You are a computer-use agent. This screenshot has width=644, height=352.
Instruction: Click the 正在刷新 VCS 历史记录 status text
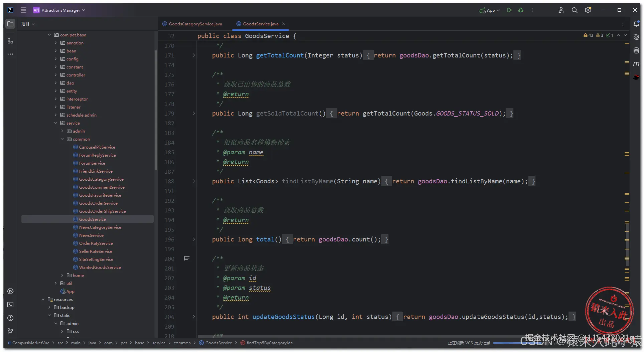click(469, 343)
